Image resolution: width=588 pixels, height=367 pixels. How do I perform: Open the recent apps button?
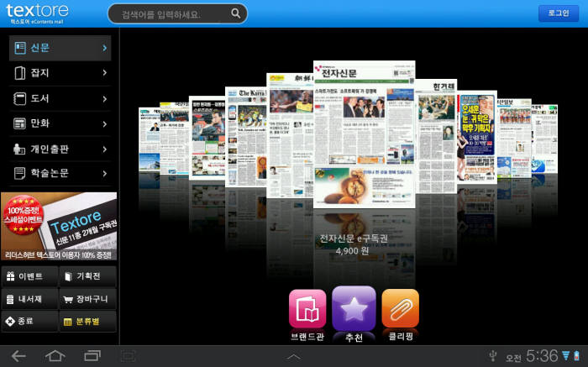tap(92, 355)
